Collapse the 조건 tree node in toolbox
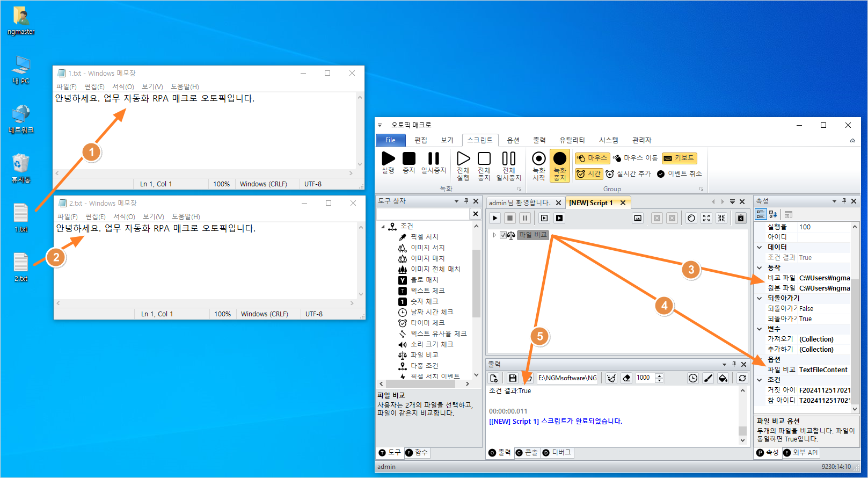Viewport: 868px width, 478px height. (383, 227)
